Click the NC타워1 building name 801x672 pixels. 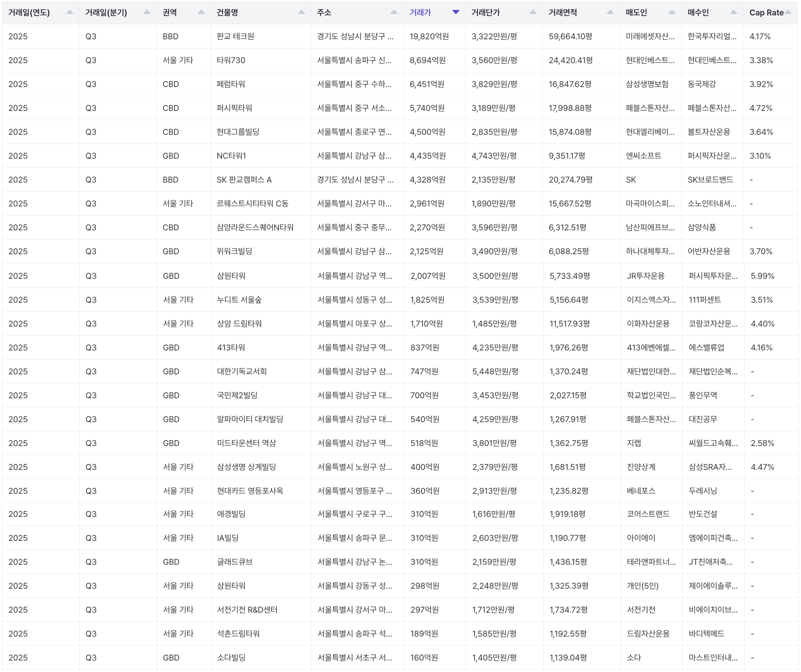pos(231,156)
